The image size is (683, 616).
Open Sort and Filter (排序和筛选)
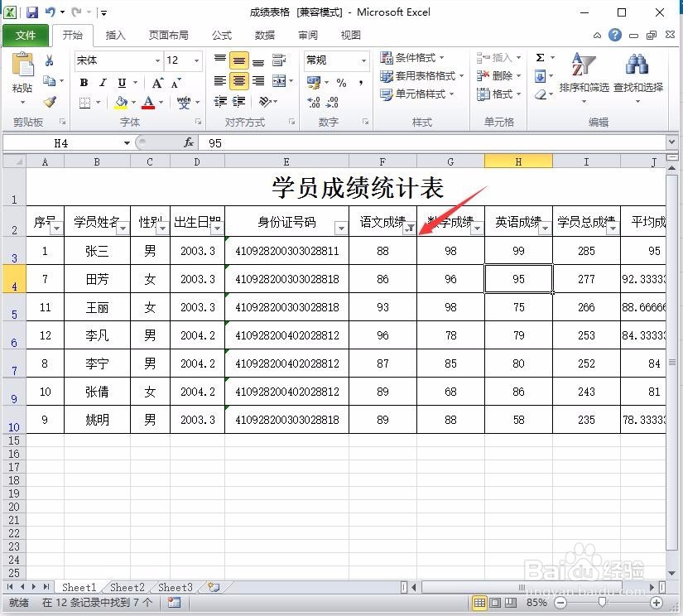(584, 78)
